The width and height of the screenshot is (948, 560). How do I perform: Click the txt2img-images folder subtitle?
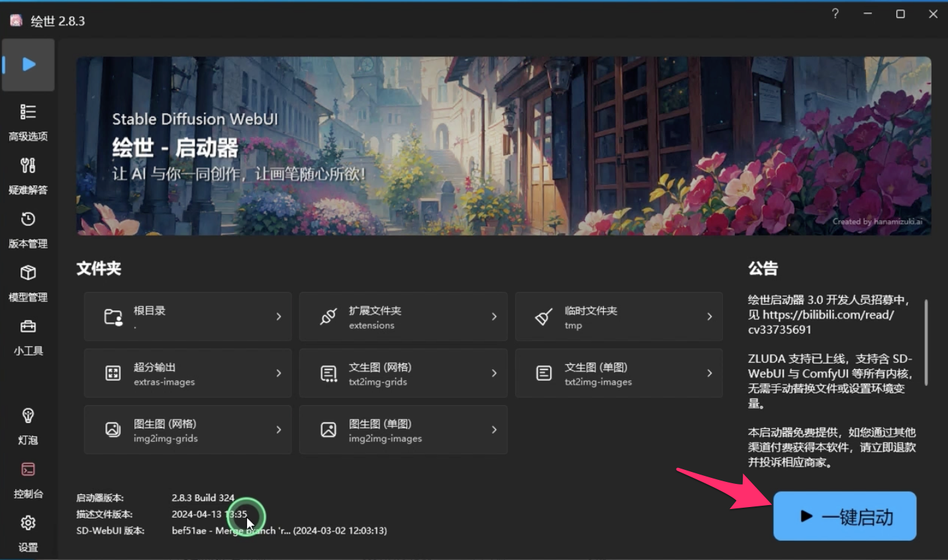tap(598, 382)
